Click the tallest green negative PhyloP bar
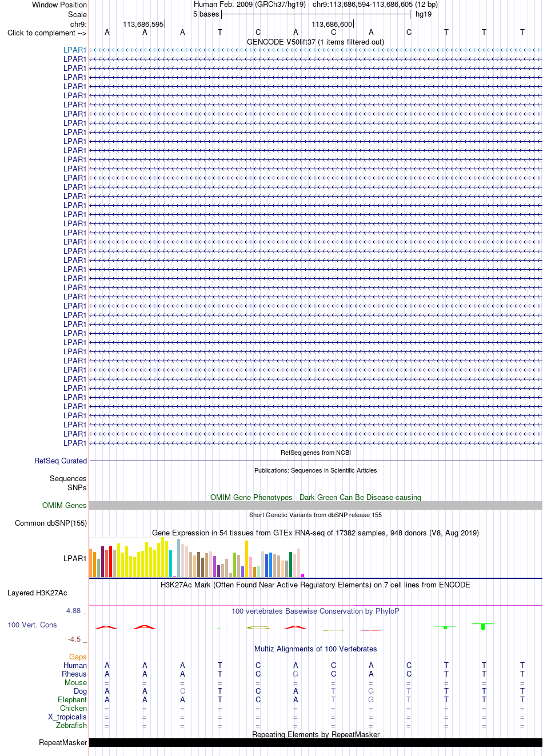This screenshot has width=543, height=756. 483,626
